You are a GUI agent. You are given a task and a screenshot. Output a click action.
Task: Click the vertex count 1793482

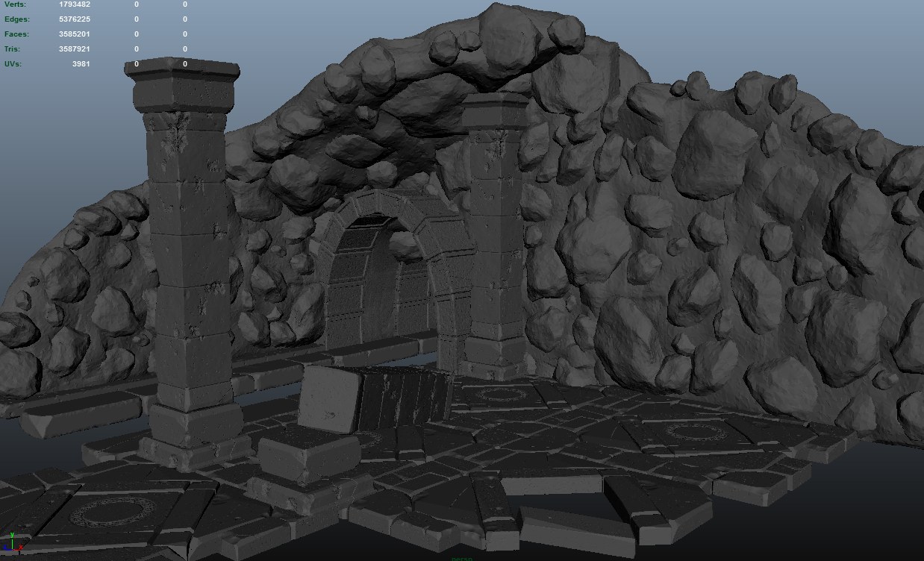(75, 4)
